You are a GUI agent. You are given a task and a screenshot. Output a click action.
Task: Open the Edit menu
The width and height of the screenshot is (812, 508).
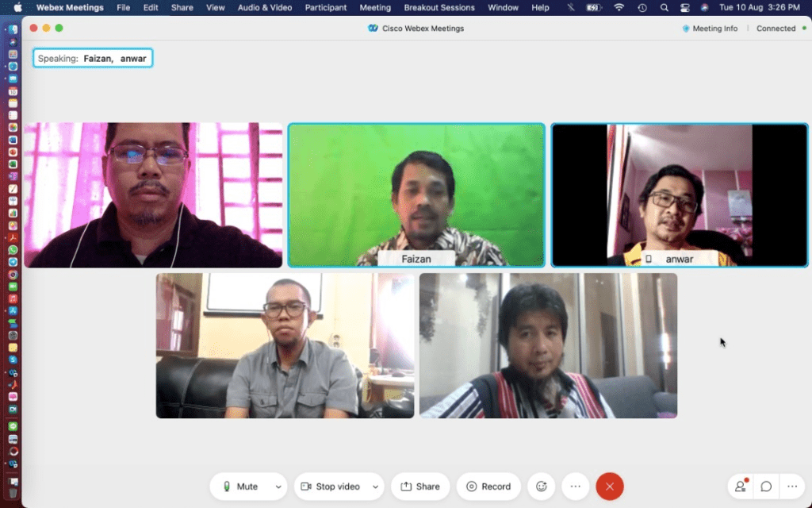(151, 7)
